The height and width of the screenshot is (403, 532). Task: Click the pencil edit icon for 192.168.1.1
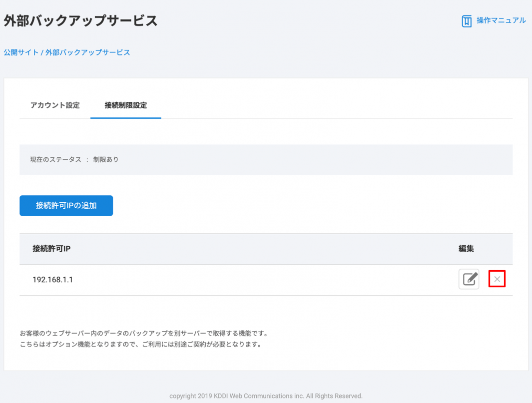(469, 279)
